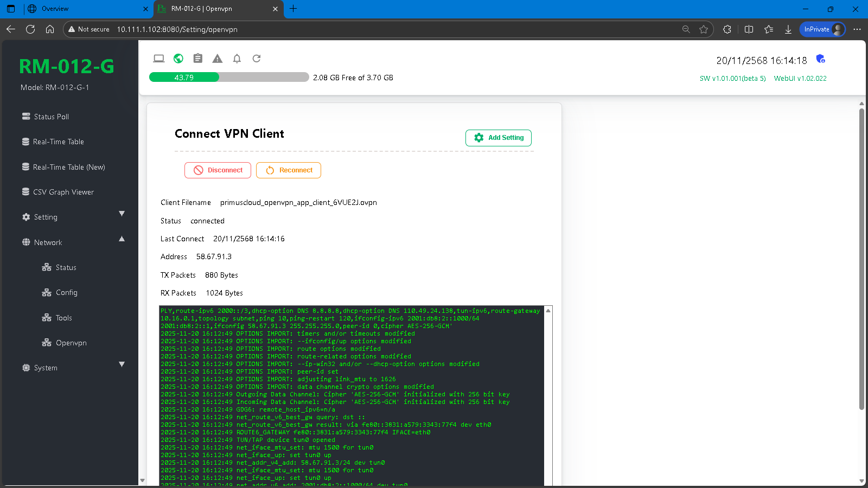Select Status under Network
The width and height of the screenshot is (868, 488).
pyautogui.click(x=59, y=267)
